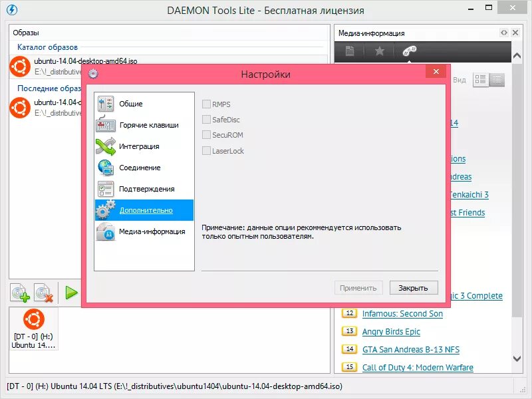Viewport: 532px width, 399px height.
Task: Open the Общие settings category
Action: point(144,104)
